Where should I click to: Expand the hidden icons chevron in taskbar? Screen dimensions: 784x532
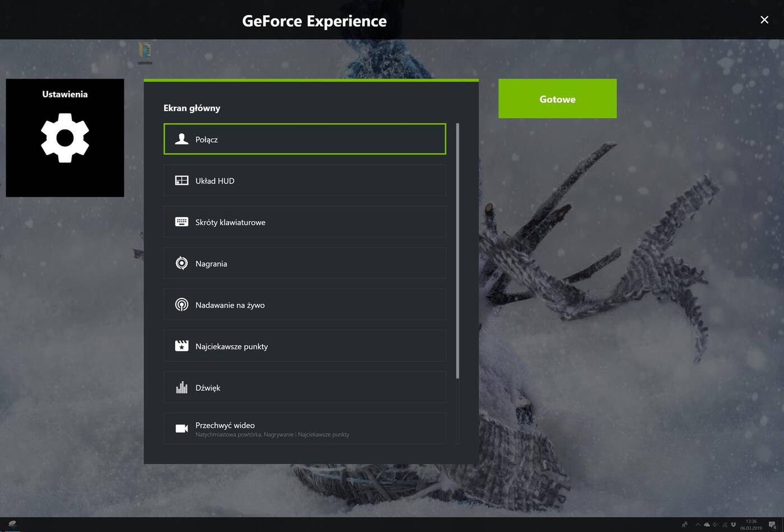point(698,525)
